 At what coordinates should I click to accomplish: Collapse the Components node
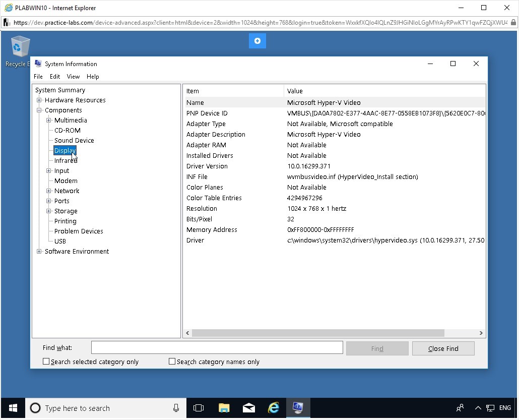(x=39, y=110)
